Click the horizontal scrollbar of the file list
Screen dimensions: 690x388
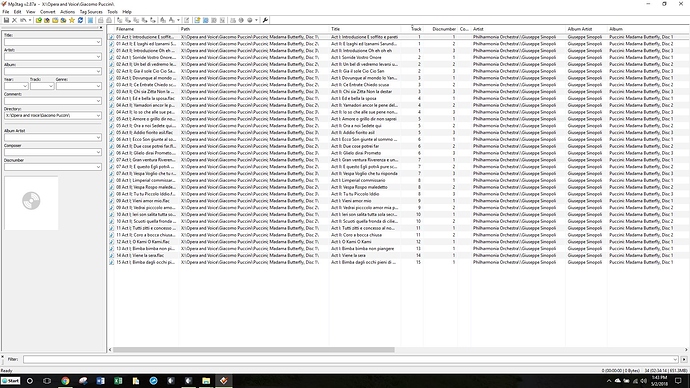(x=254, y=350)
